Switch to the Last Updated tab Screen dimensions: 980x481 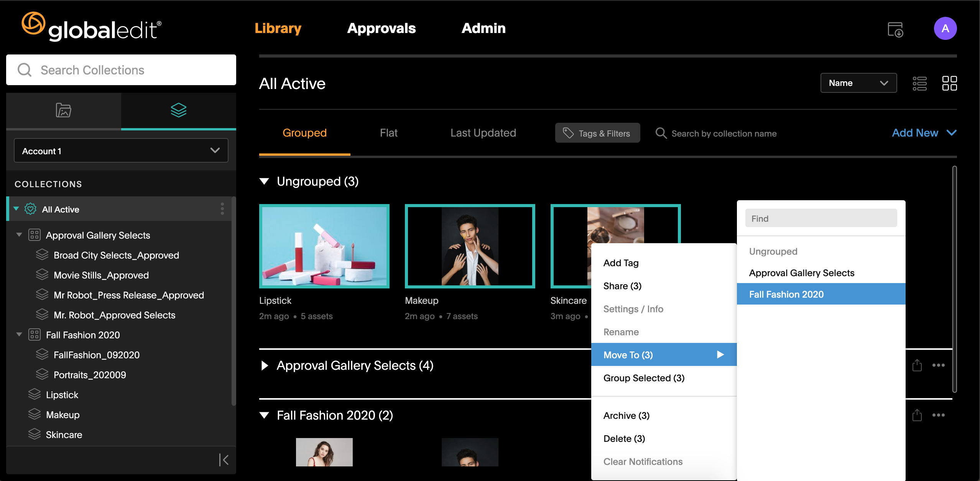point(483,133)
